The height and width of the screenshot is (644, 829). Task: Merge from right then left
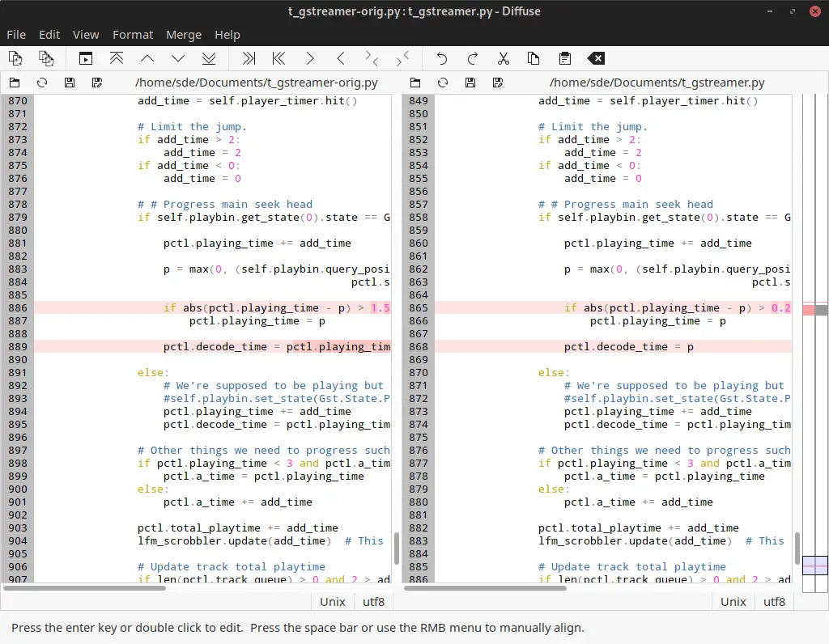tap(402, 58)
